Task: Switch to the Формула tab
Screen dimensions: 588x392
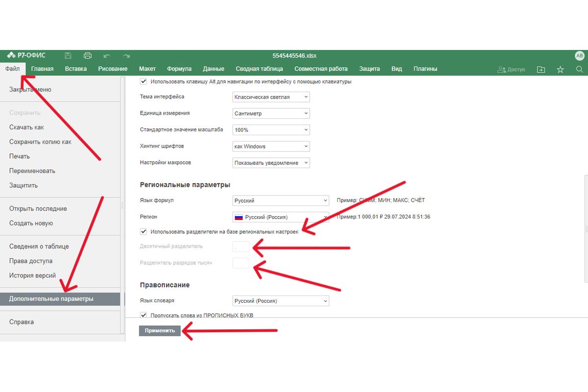Action: pos(179,69)
